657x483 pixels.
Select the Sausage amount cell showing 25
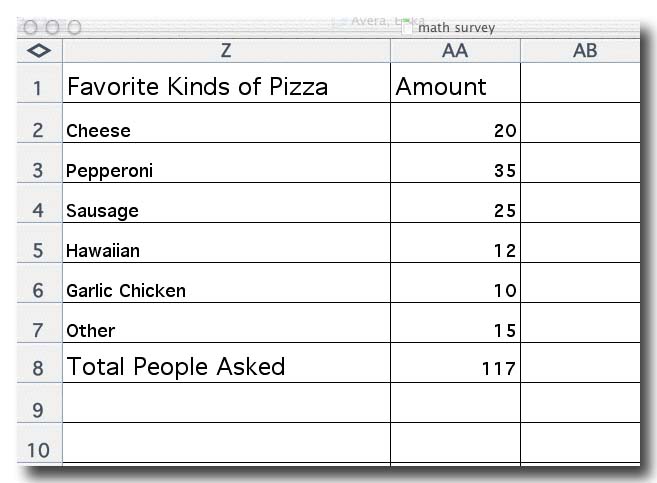(x=455, y=203)
